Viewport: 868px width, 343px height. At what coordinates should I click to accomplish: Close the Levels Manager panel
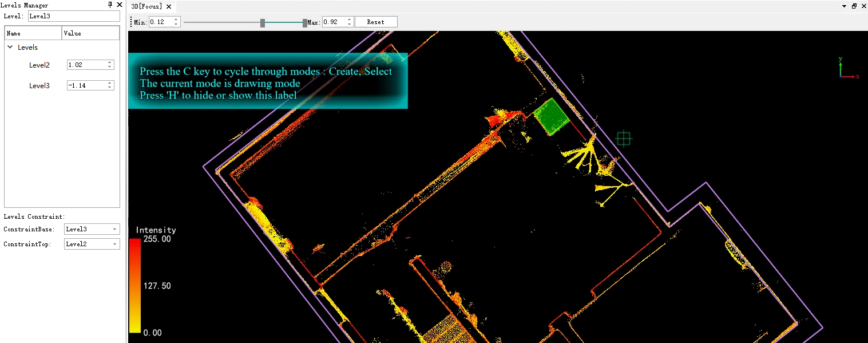pyautogui.click(x=119, y=5)
